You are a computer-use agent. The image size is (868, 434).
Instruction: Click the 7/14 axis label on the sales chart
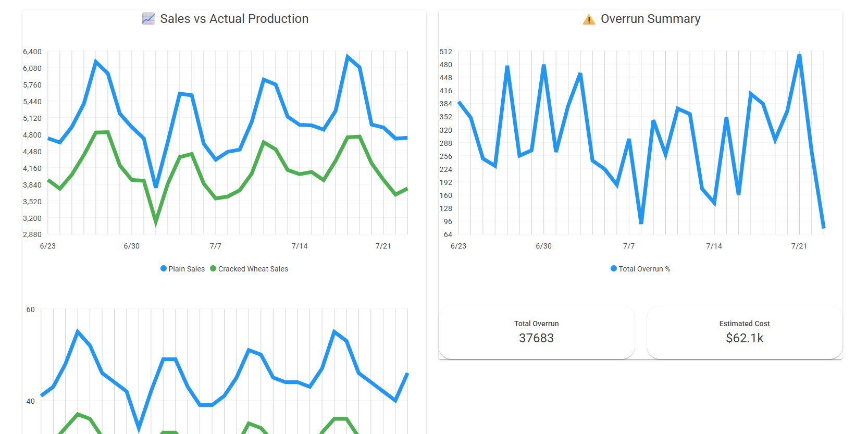click(x=300, y=246)
